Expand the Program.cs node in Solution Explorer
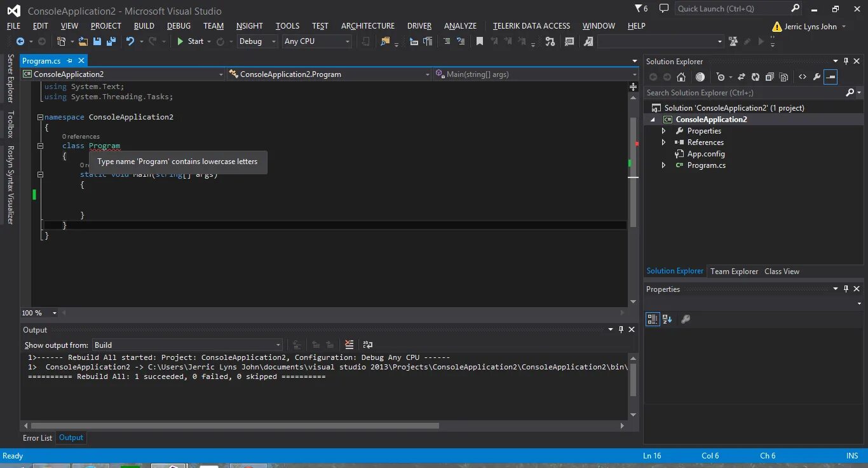 [664, 165]
